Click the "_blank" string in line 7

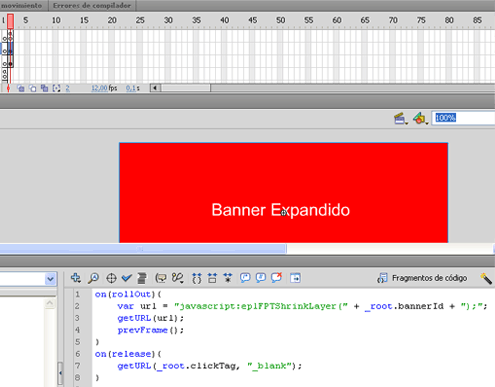click(x=269, y=366)
